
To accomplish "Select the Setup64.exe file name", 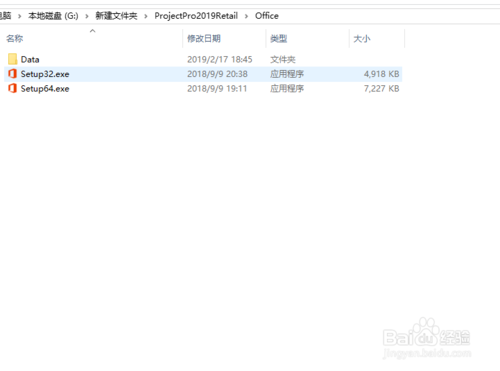I will point(45,89).
